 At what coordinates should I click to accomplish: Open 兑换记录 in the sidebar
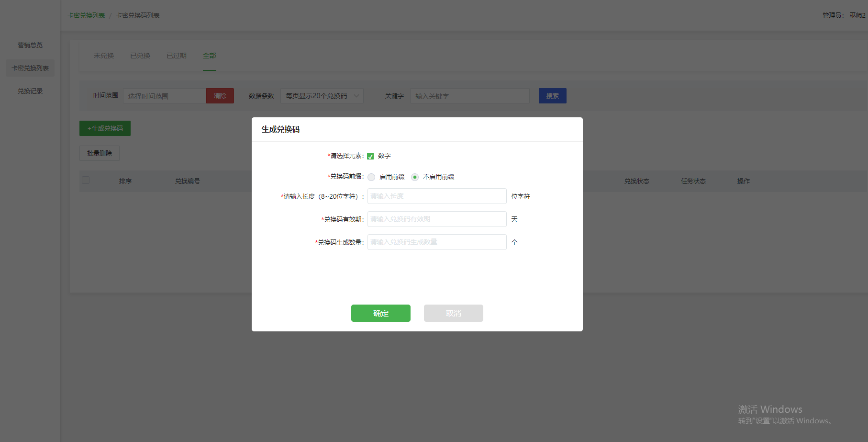[30, 91]
